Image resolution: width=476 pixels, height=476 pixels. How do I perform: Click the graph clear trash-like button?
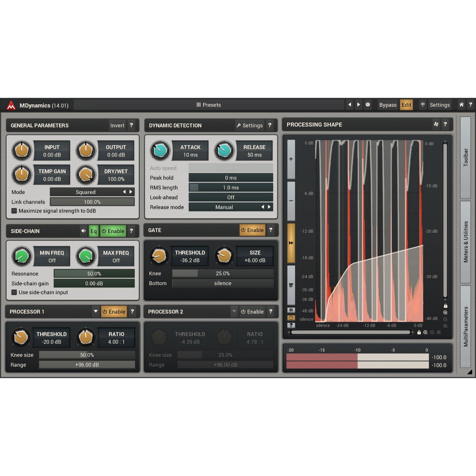291,285
